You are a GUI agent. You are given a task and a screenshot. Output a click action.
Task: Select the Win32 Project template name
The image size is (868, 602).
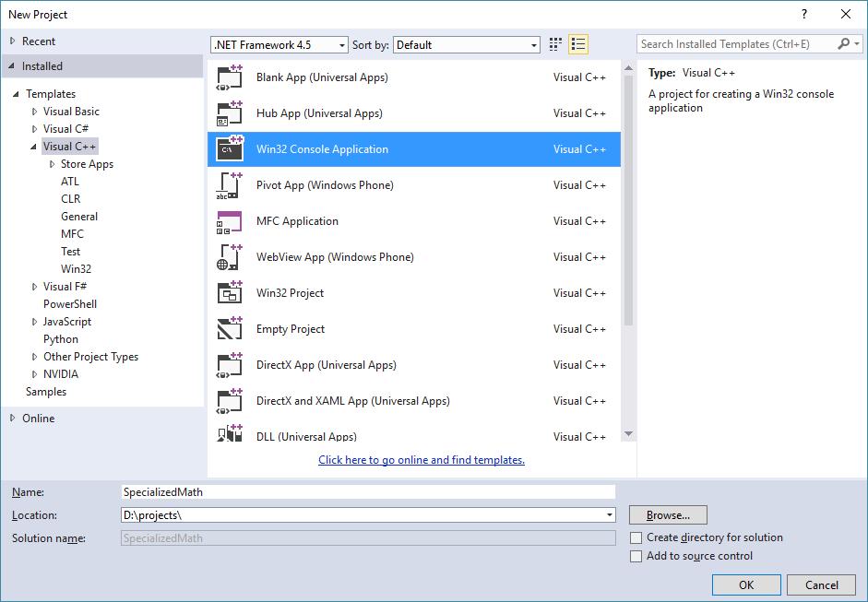pyautogui.click(x=290, y=293)
